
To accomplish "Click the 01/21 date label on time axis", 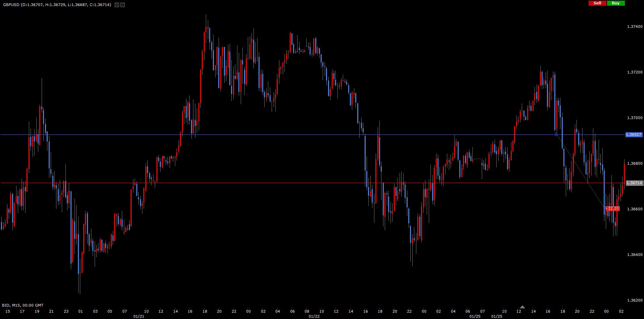I will point(139,316).
